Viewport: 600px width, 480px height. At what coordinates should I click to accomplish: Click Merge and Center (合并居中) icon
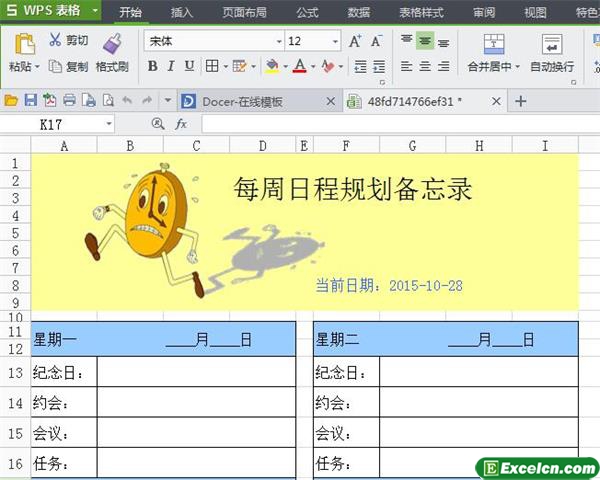[x=494, y=44]
